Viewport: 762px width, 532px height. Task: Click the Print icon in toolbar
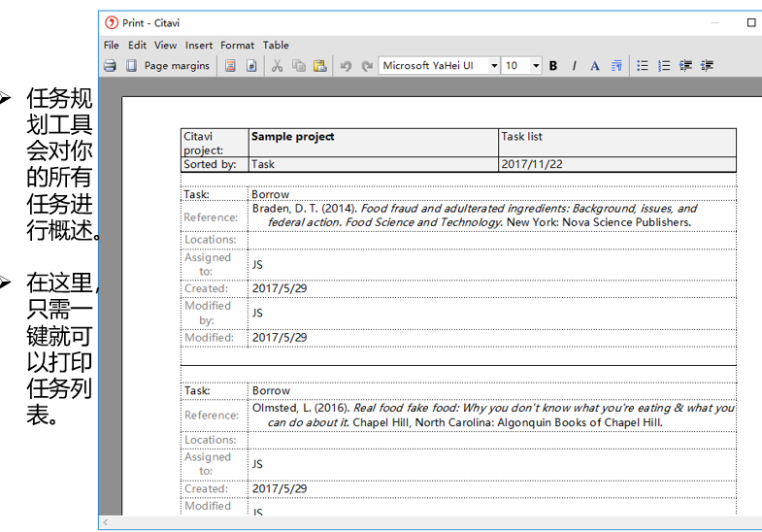[x=111, y=66]
